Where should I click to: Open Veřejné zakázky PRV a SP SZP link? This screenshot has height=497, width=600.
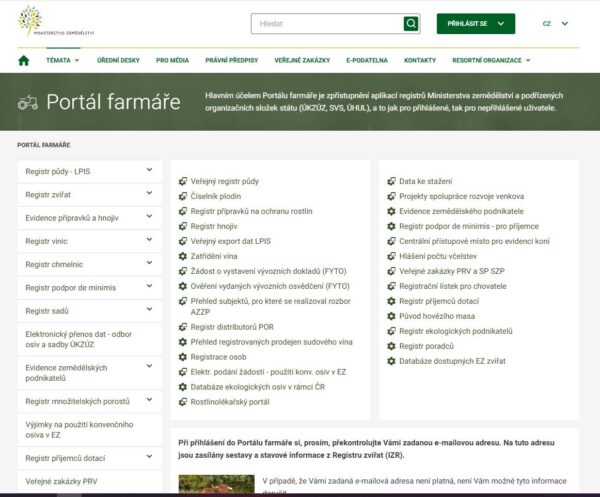point(452,271)
